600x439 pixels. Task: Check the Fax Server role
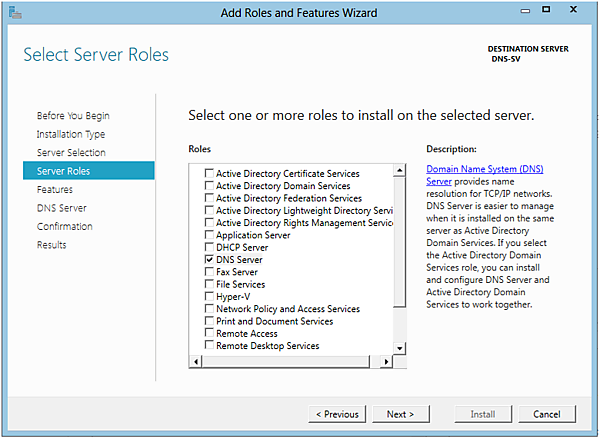click(x=209, y=272)
